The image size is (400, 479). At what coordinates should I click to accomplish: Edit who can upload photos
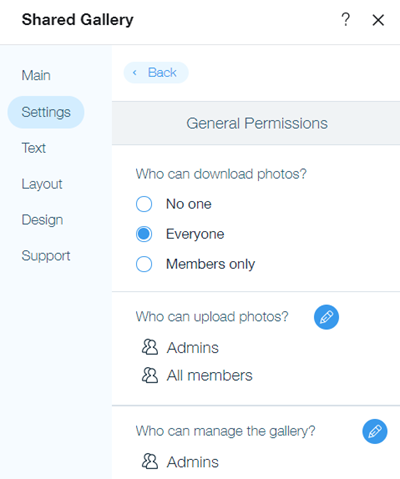pyautogui.click(x=326, y=317)
